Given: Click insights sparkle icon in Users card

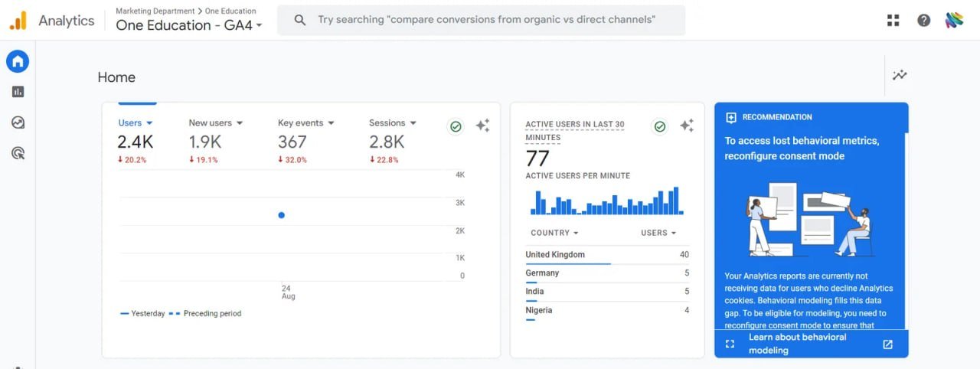Looking at the screenshot, I should click(482, 126).
